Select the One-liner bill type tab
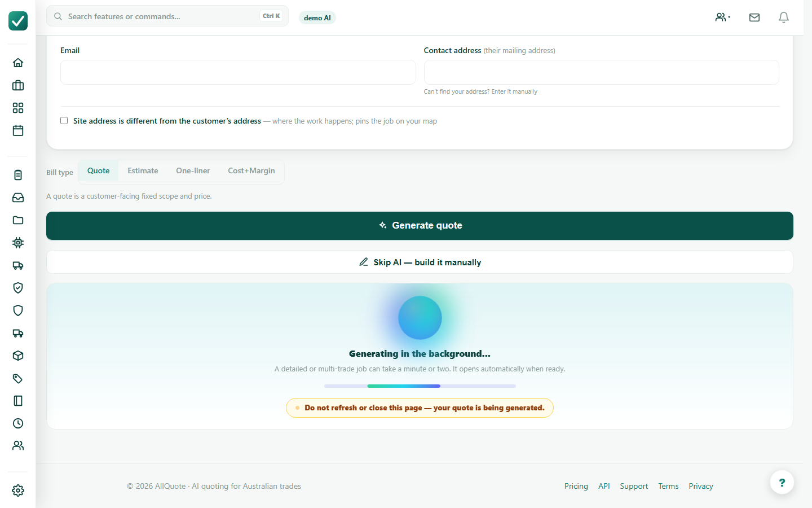 [193, 170]
